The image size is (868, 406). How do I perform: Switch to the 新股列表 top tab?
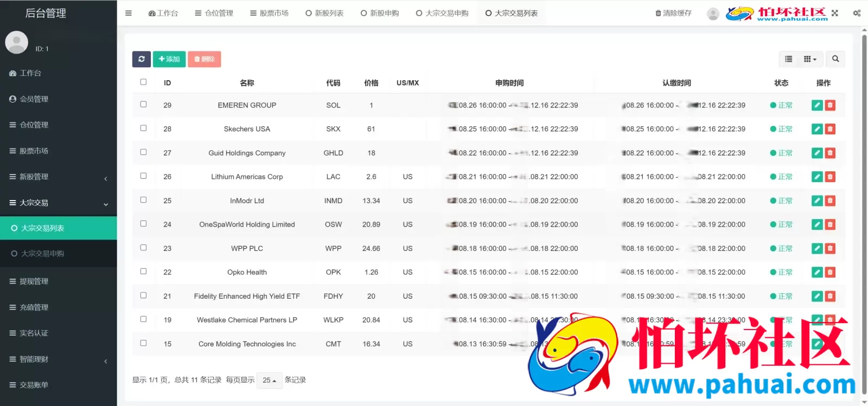(x=324, y=13)
